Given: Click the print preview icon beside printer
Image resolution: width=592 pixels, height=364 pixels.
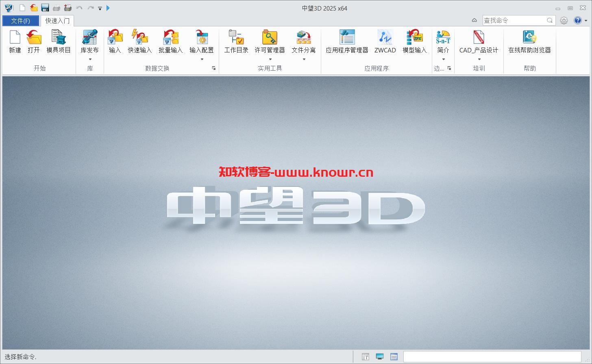Looking at the screenshot, I should [68, 8].
